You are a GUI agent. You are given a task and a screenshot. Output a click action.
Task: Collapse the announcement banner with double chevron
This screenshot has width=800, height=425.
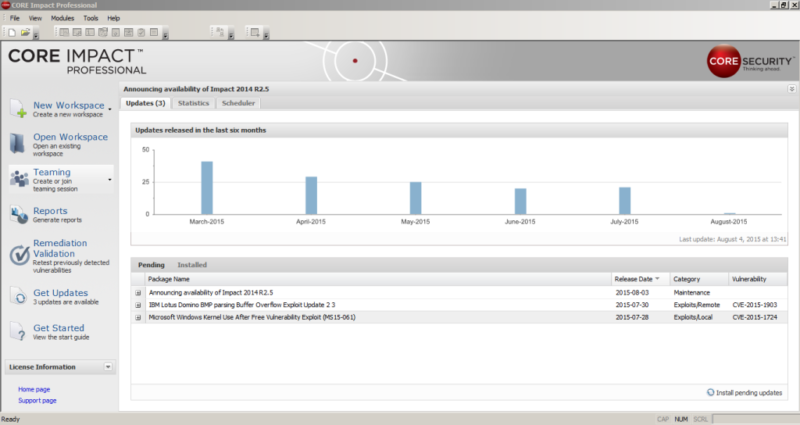point(792,89)
